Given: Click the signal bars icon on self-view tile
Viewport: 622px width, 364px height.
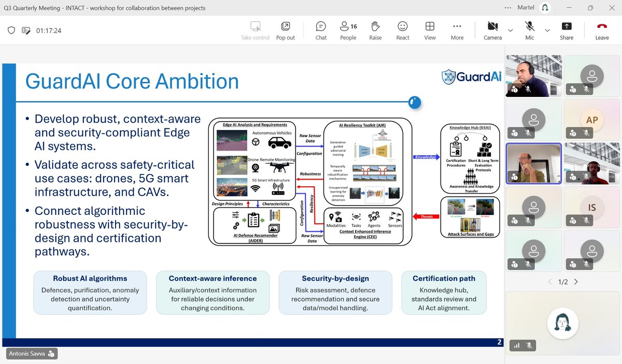Looking at the screenshot, I should click(516, 345).
